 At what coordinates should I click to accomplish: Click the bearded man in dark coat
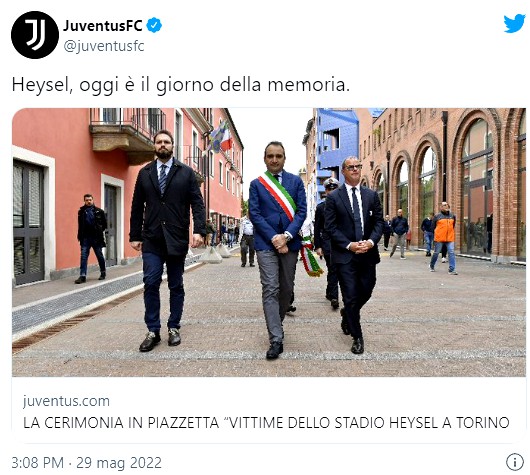click(x=167, y=240)
